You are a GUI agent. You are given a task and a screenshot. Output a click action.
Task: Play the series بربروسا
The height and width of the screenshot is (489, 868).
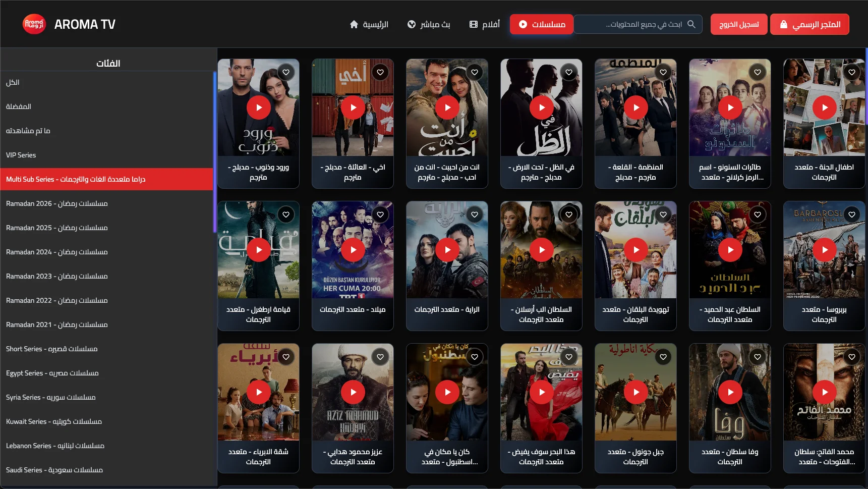click(x=825, y=250)
